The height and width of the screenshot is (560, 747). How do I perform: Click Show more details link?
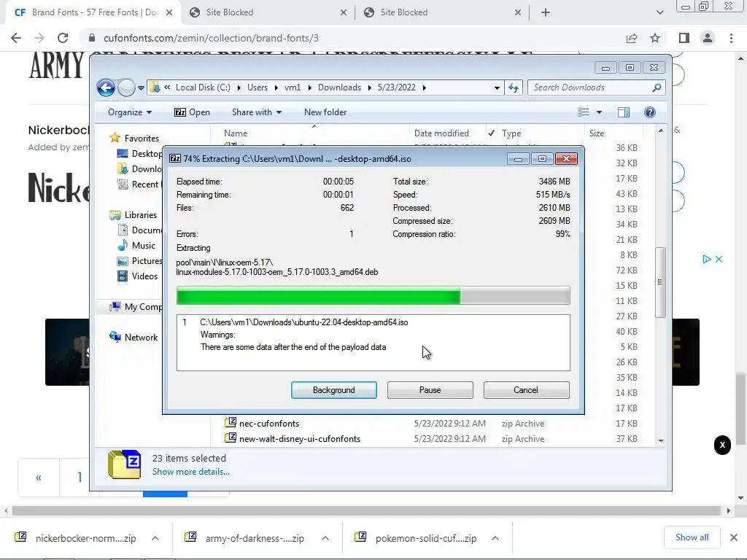point(190,472)
